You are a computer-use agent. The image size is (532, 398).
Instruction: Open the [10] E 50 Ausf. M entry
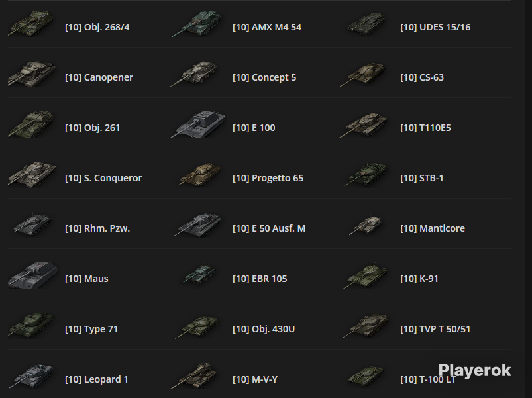269,229
